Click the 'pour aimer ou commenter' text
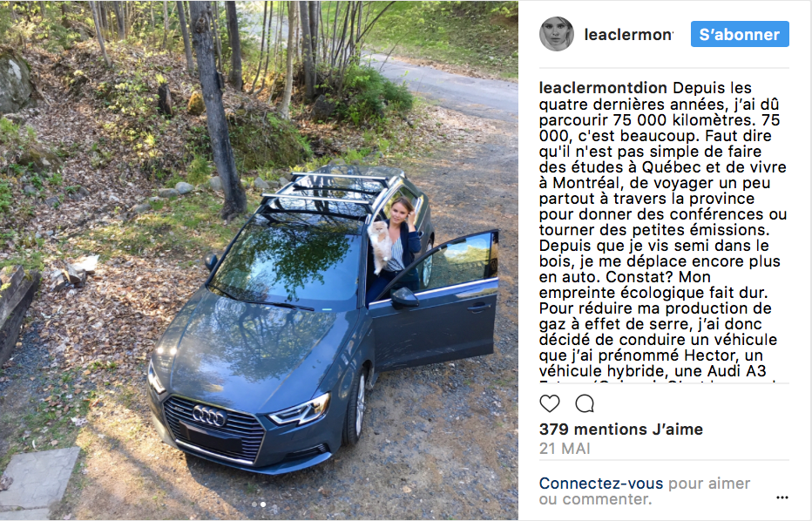 click(x=645, y=491)
